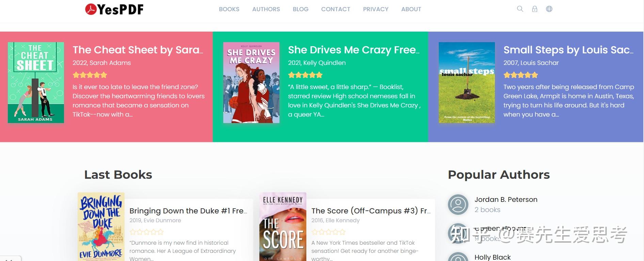Click Small Steps cover thumbnail
Image resolution: width=644 pixels, height=261 pixels.
(x=467, y=83)
